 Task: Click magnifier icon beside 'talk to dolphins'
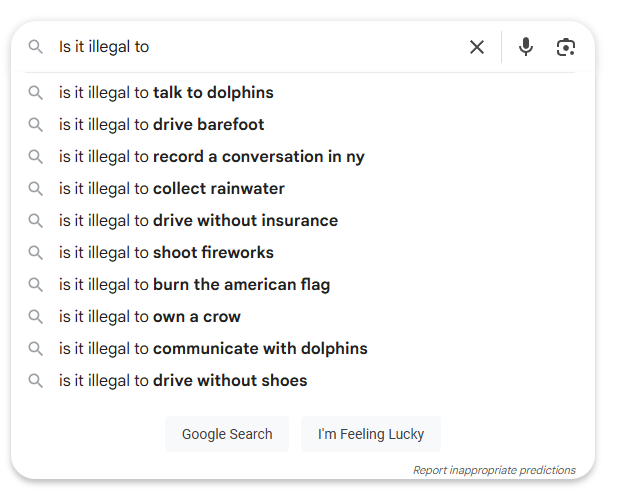coord(35,93)
